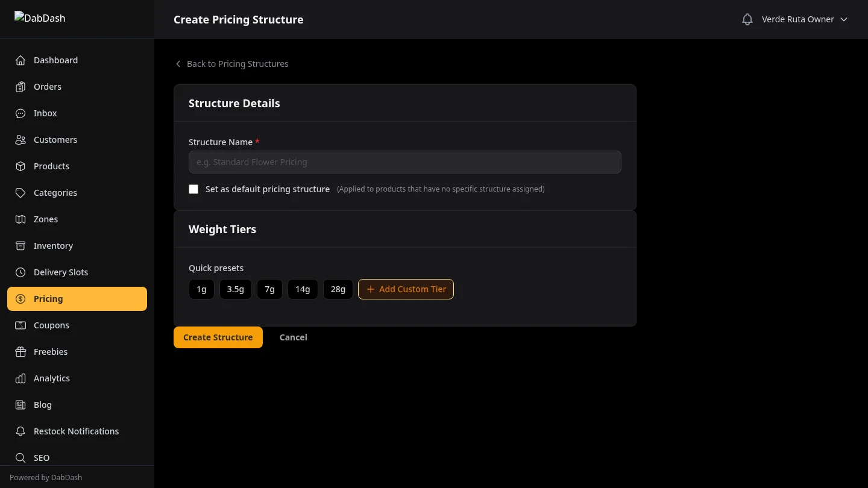
Task: Select the Orders clipboard icon
Action: point(20,87)
